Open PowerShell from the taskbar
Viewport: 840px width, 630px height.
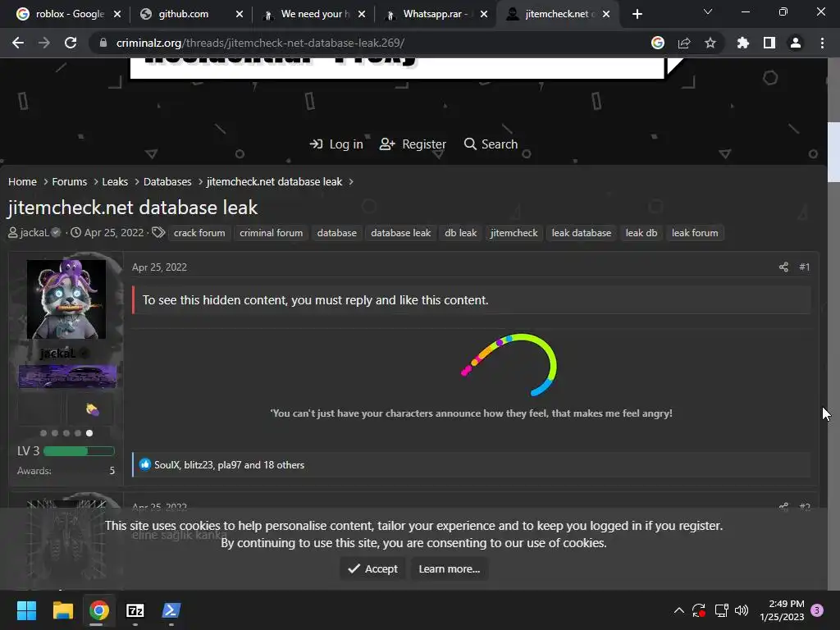tap(171, 610)
